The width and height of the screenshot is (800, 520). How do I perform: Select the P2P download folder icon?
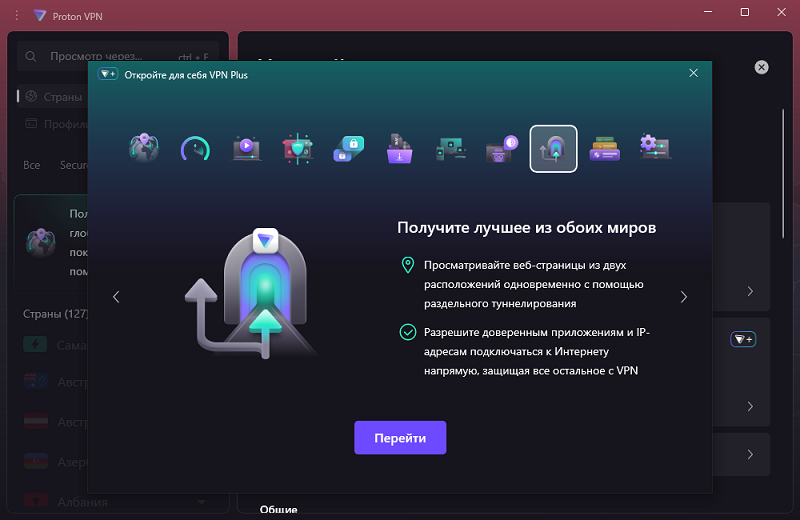pyautogui.click(x=399, y=149)
